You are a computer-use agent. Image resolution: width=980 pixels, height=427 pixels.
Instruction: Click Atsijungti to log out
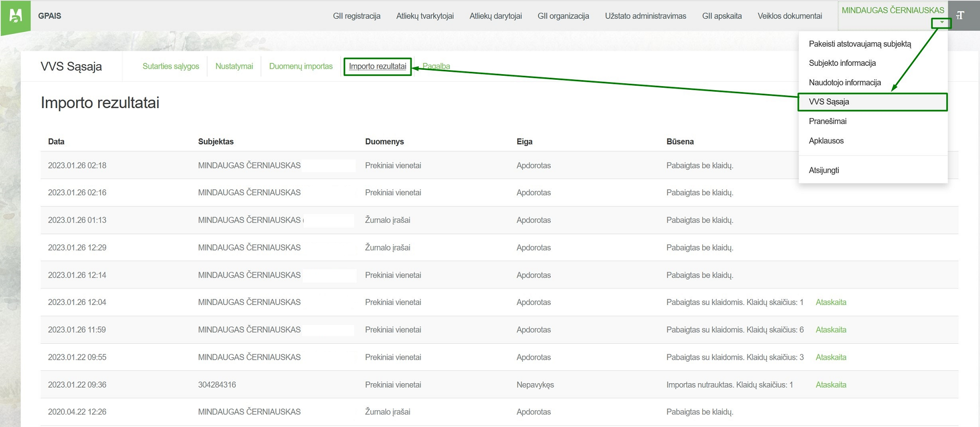(823, 170)
